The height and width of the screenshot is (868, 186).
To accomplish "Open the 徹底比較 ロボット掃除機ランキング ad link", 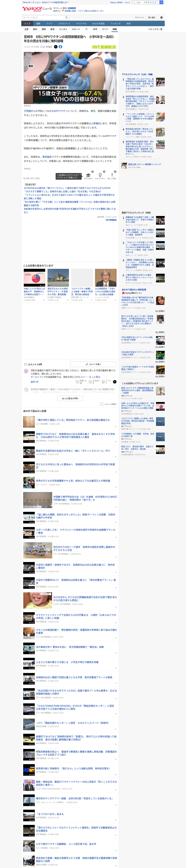I will pos(144,164).
